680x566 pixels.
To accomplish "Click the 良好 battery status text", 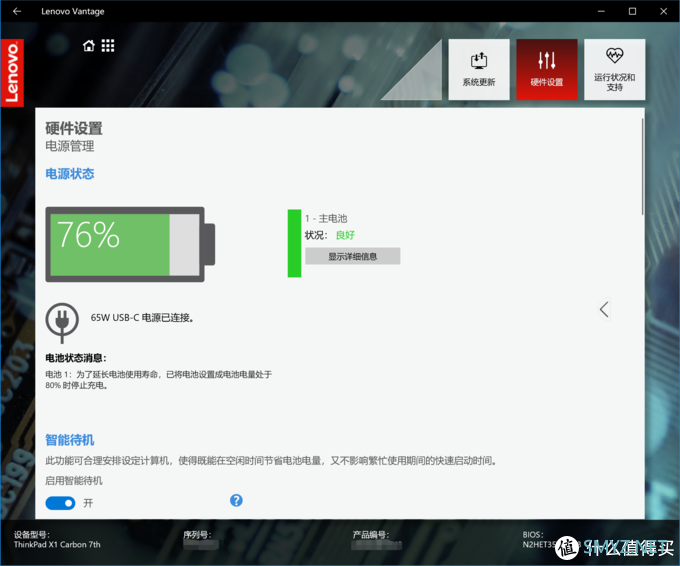I will pyautogui.click(x=345, y=235).
